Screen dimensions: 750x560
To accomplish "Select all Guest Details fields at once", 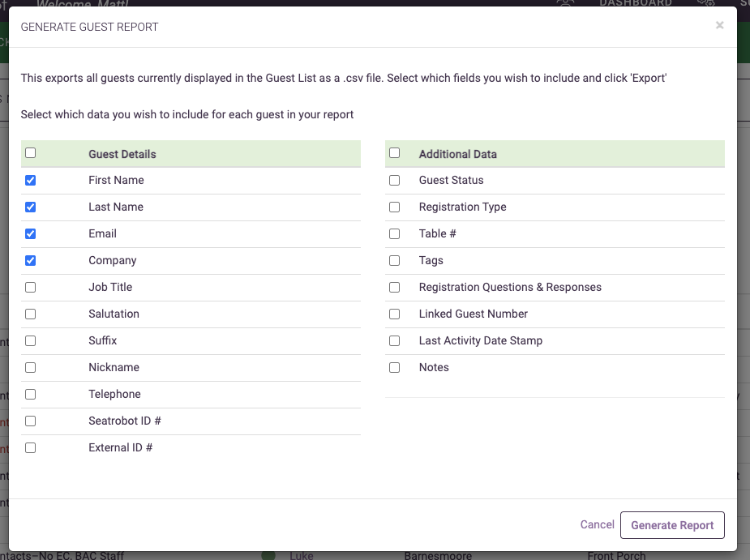I will [x=30, y=152].
